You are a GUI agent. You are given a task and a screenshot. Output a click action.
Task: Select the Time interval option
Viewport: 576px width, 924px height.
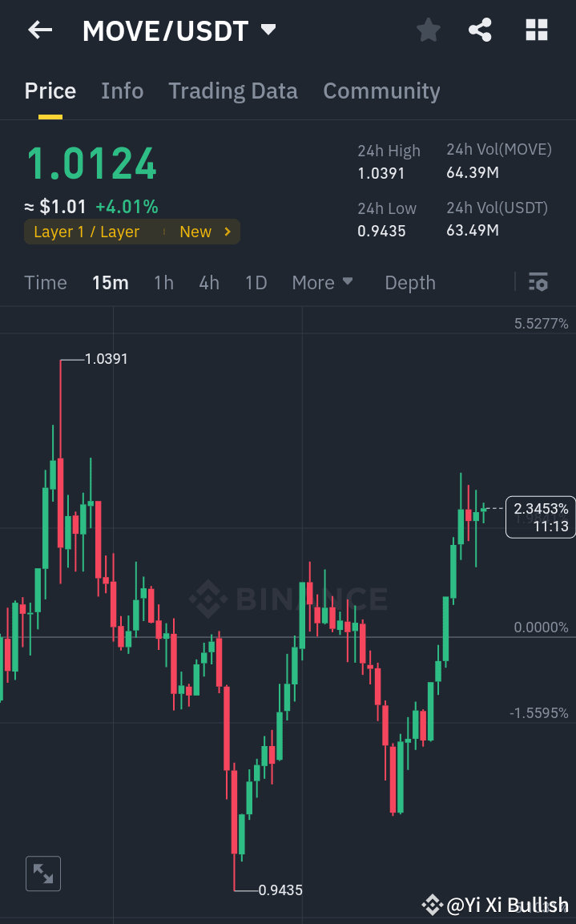pos(46,282)
